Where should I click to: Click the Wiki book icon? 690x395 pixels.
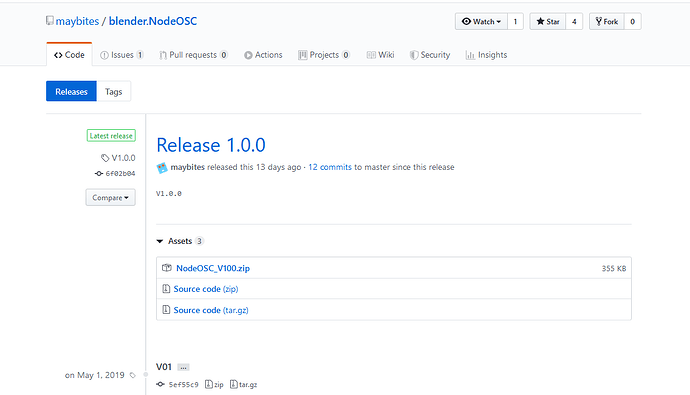pyautogui.click(x=371, y=55)
